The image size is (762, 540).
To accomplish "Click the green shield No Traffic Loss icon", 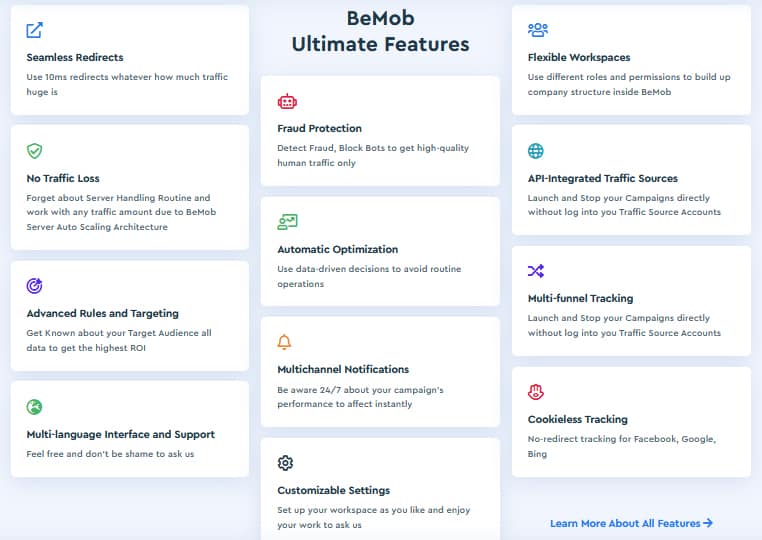I will tap(35, 151).
